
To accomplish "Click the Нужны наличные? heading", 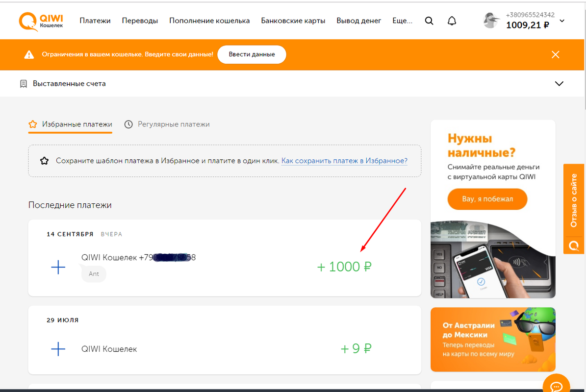I will [482, 145].
